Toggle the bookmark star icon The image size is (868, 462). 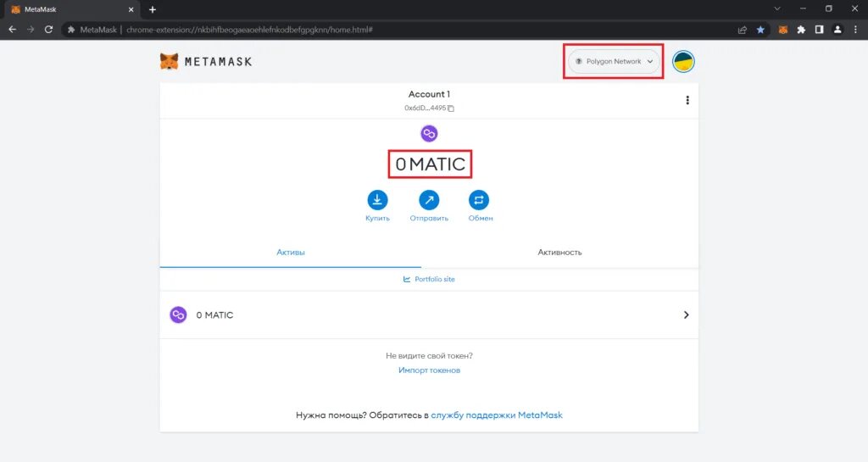(760, 30)
